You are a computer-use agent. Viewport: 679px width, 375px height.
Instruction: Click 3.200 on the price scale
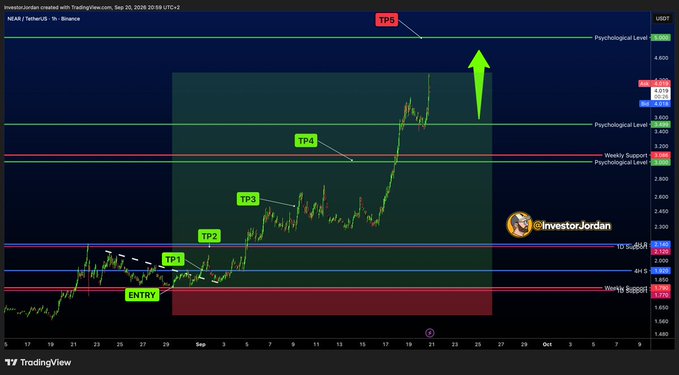pos(661,146)
